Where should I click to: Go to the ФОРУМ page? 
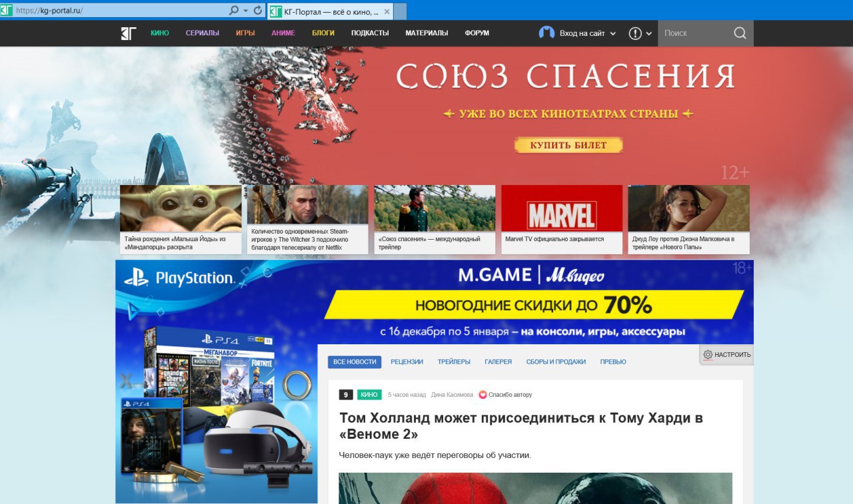[x=477, y=33]
